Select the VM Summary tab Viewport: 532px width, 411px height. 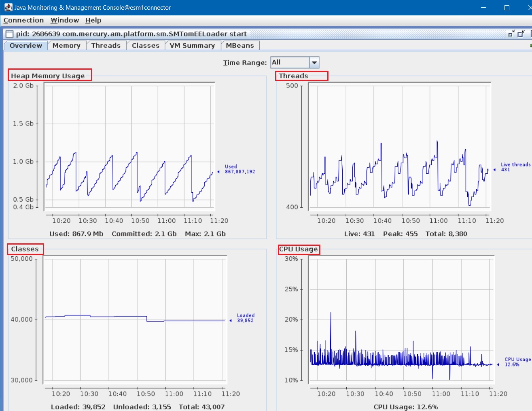(x=193, y=45)
